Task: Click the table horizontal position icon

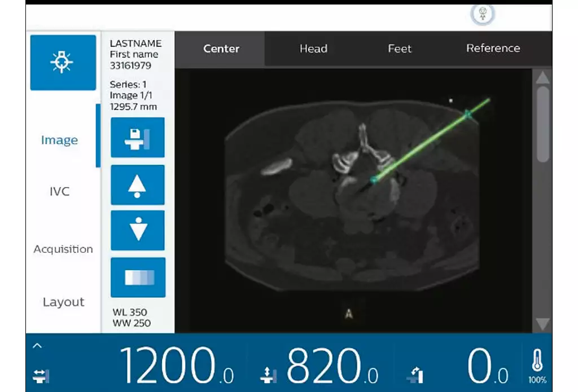Action: pos(41,376)
